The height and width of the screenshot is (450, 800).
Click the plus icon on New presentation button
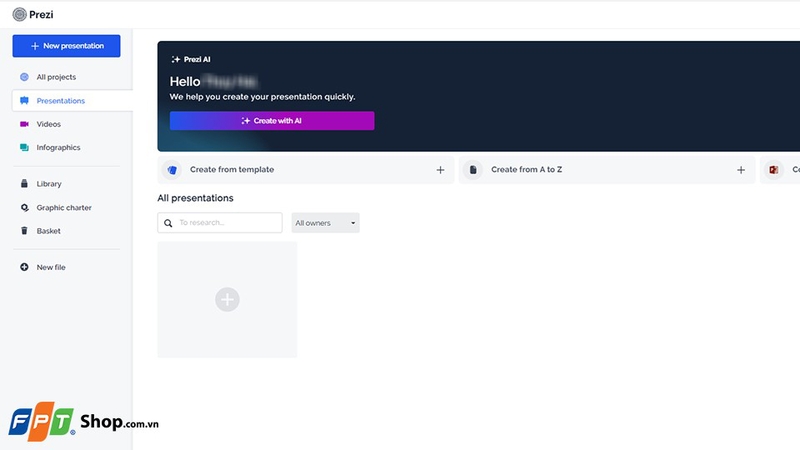pyautogui.click(x=35, y=46)
